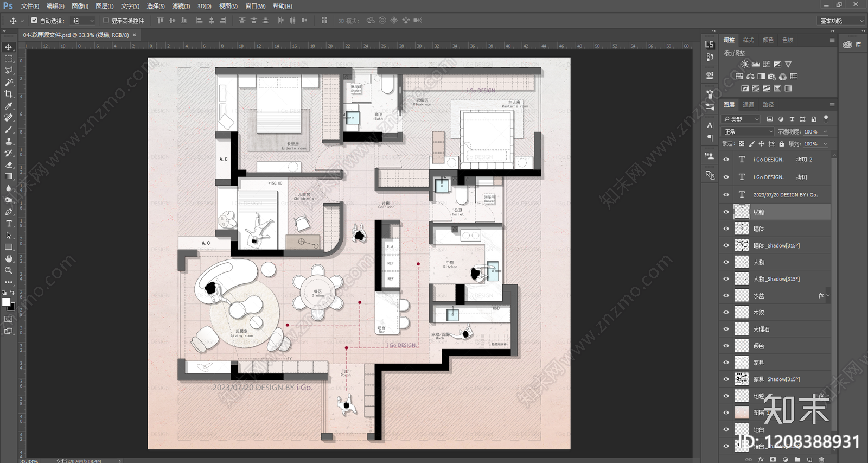Hide the 墙体 layer
Image resolution: width=868 pixels, height=463 pixels.
point(726,229)
